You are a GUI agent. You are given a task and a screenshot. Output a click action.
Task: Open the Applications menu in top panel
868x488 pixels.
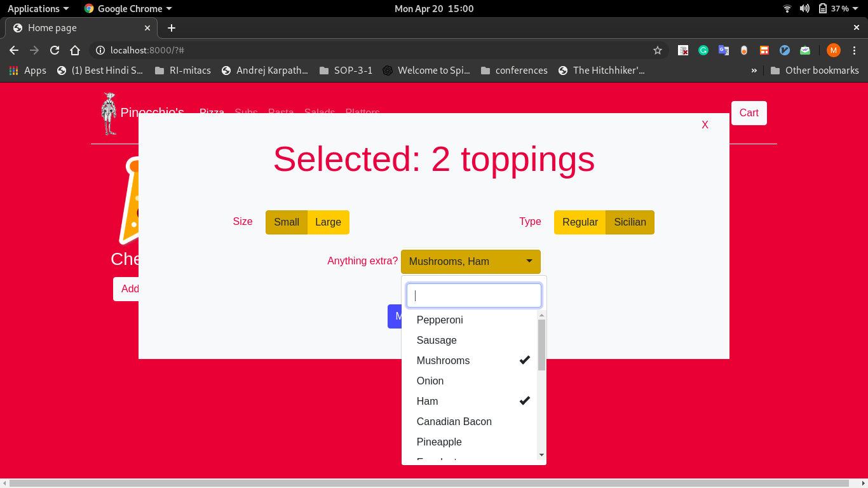coord(38,8)
